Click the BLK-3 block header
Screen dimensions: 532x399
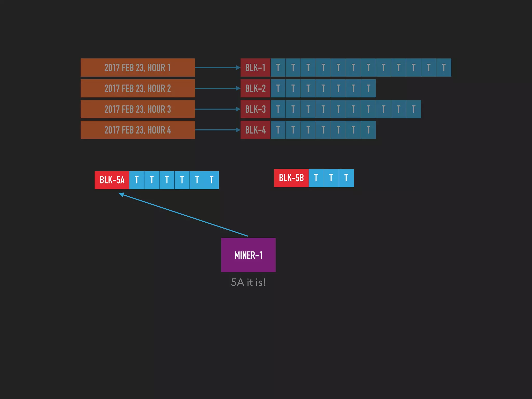(x=255, y=109)
